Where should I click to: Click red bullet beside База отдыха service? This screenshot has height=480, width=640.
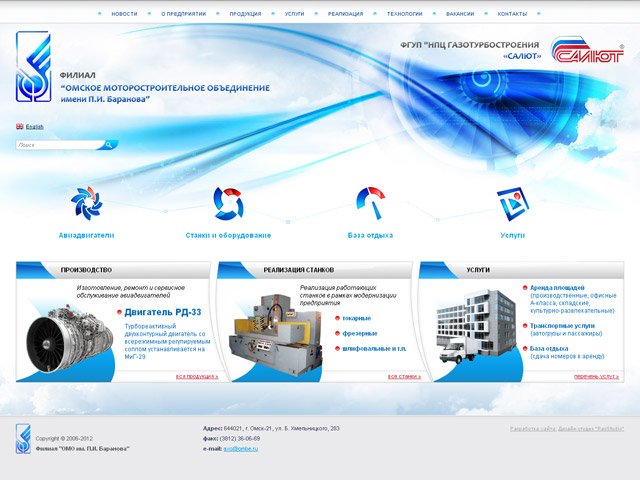coord(525,349)
